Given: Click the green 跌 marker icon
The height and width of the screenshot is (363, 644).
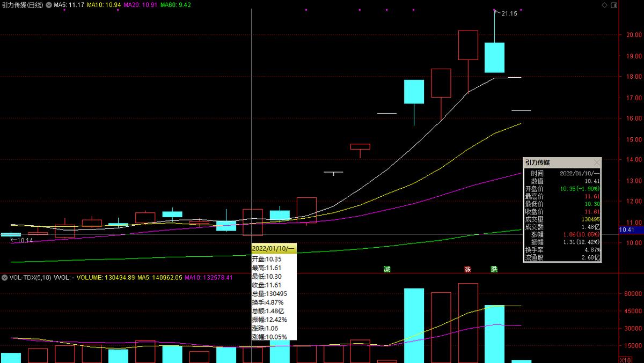Looking at the screenshot, I should click(x=494, y=269).
